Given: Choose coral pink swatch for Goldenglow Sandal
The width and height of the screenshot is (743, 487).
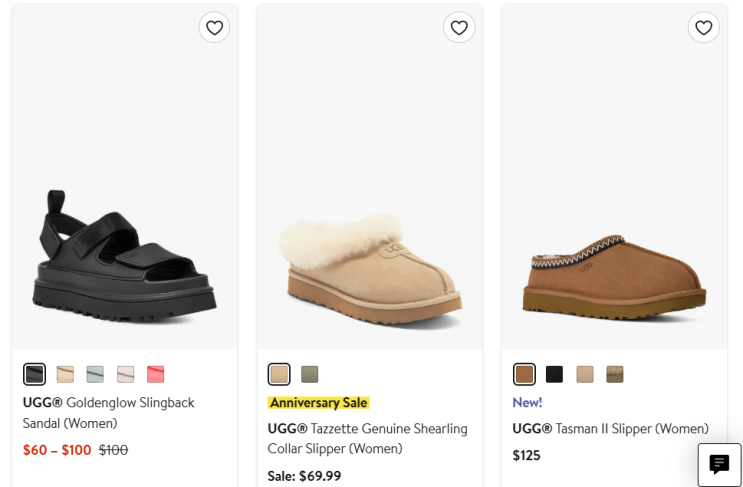Looking at the screenshot, I should point(155,374).
